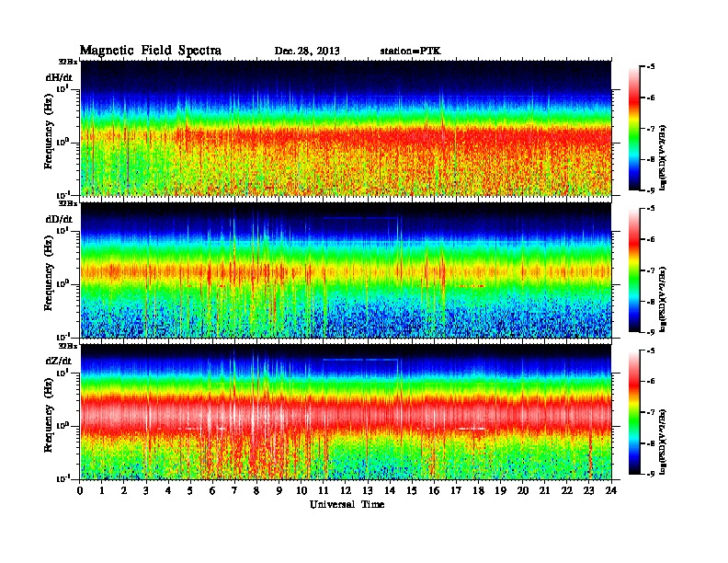The width and height of the screenshot is (728, 563).
Task: Click the '-8' value on dD/dt color scale
Action: (651, 302)
